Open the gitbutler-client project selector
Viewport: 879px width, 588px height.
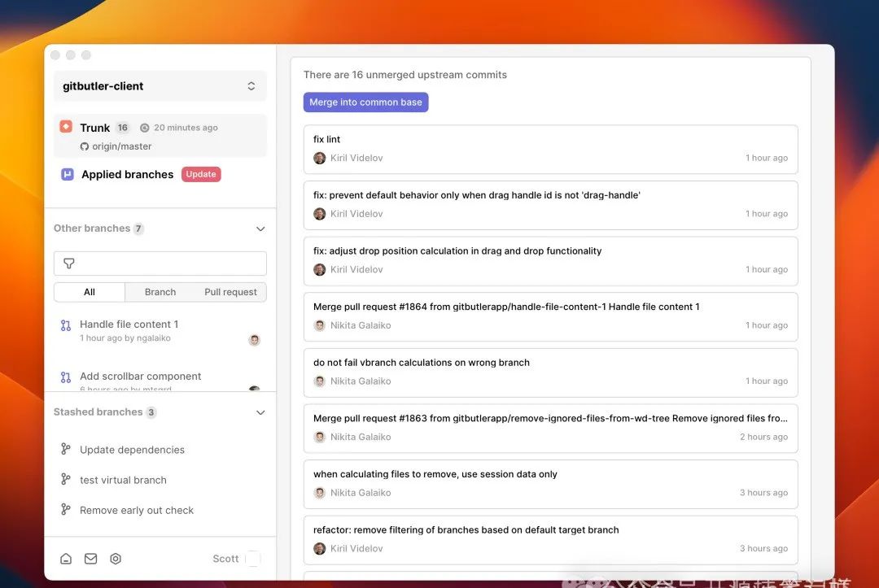[x=160, y=85]
